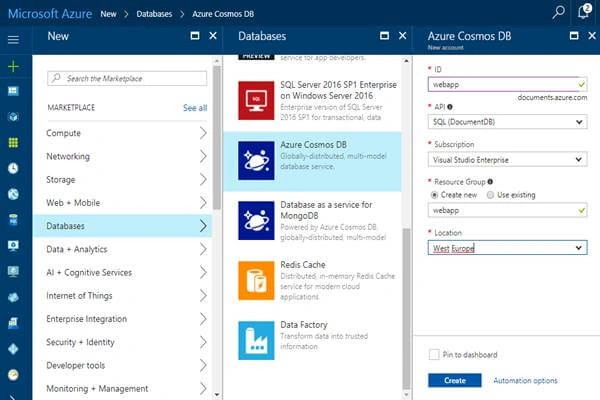Image resolution: width=600 pixels, height=400 pixels.
Task: Expand the Internet of Things chevron
Action: coord(203,296)
